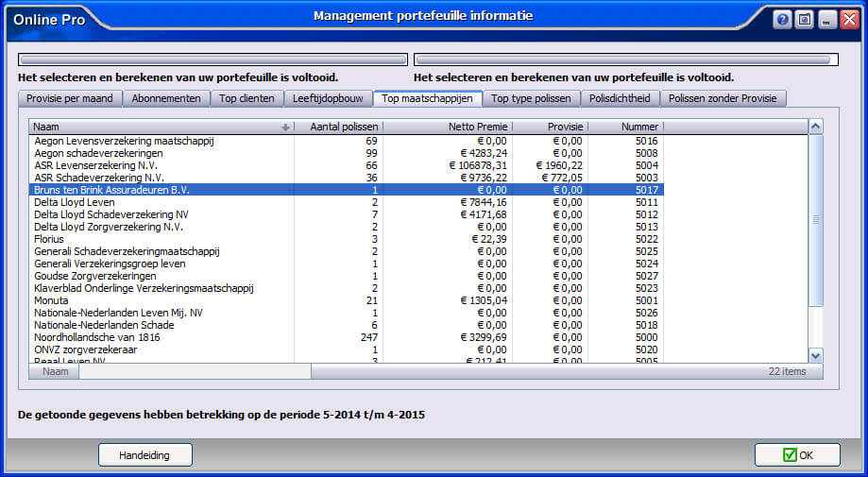Sort by Naam column header

(x=162, y=127)
